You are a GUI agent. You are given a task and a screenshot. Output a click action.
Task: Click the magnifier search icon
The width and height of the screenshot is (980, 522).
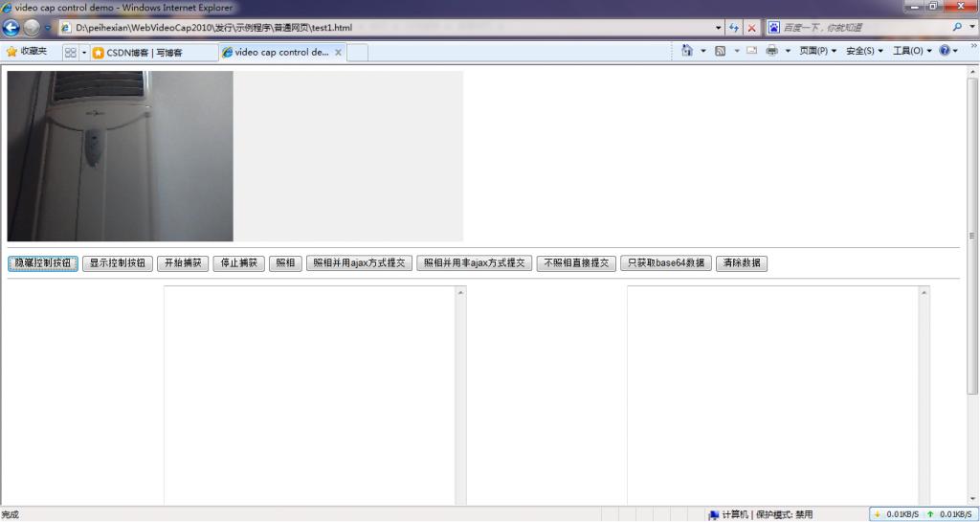coord(957,27)
